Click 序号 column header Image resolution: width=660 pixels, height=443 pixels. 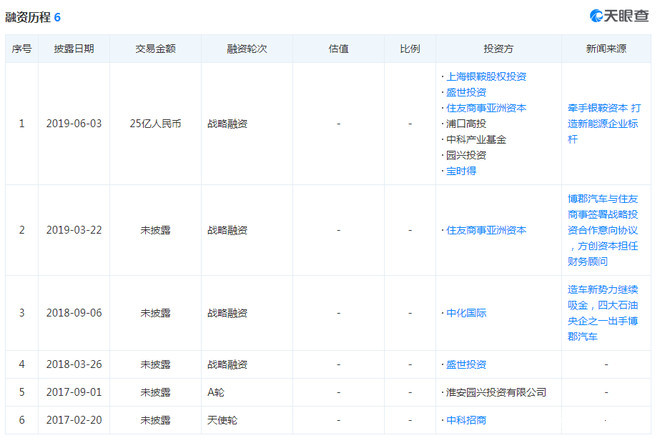[x=21, y=49]
